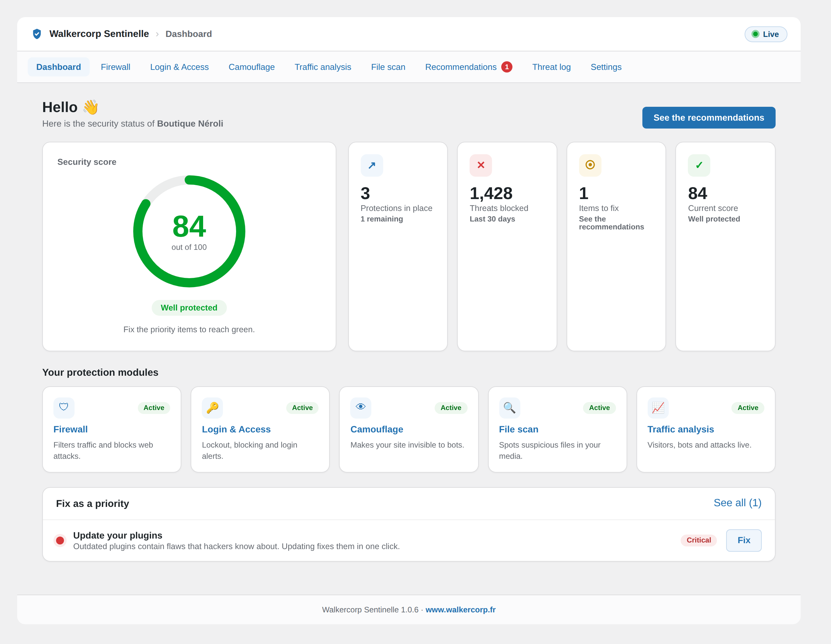The height and width of the screenshot is (644, 831).
Task: Click the 'Current score' label
Action: pos(713,208)
